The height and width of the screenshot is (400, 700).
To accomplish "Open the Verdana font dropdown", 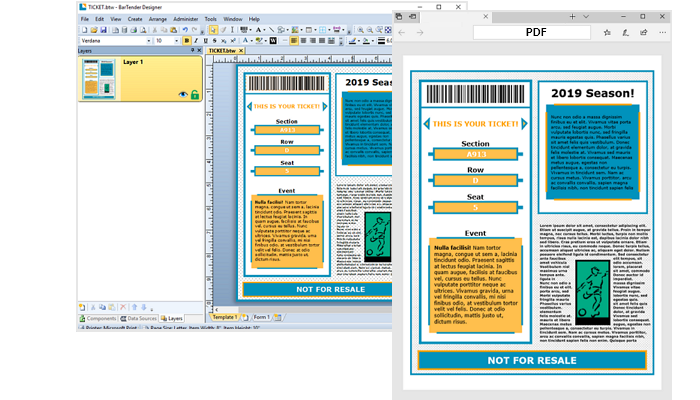I will (148, 41).
